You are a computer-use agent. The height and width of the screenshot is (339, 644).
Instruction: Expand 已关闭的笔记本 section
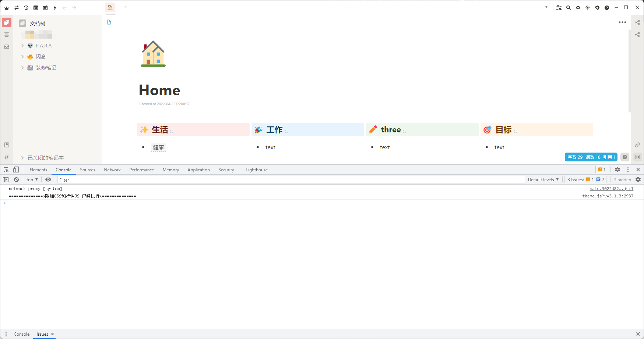point(22,158)
